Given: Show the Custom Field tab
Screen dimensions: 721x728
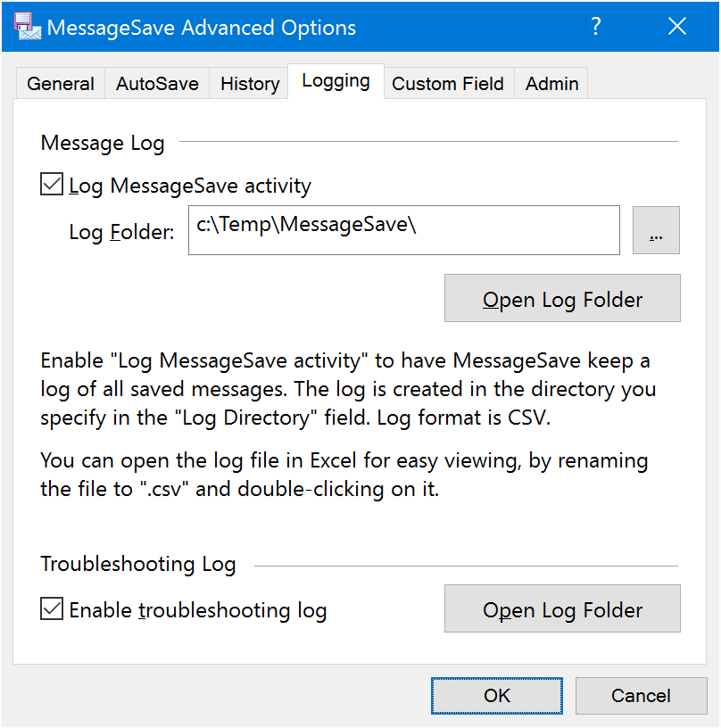Looking at the screenshot, I should tap(448, 84).
